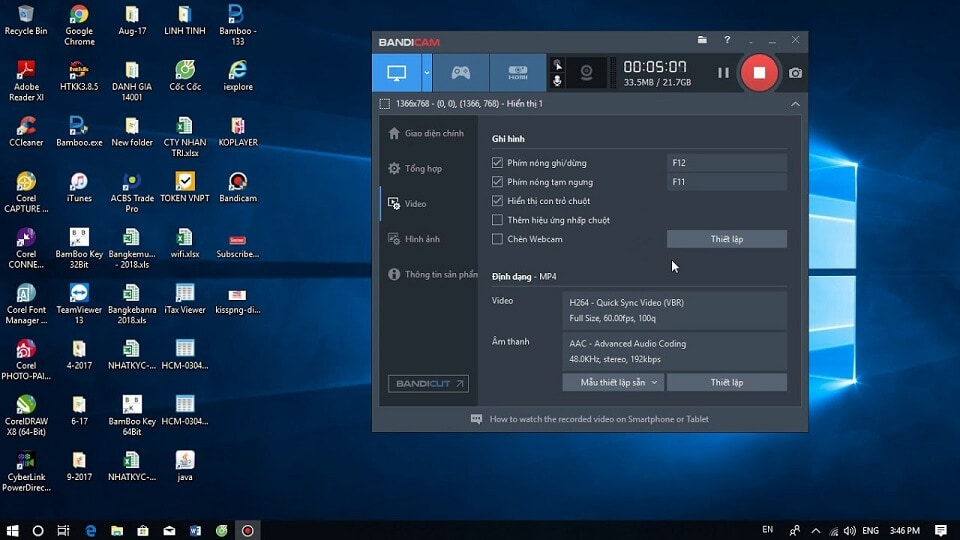This screenshot has width=960, height=540.
Task: Select wifi.xlsx desktop file
Action: tap(185, 243)
